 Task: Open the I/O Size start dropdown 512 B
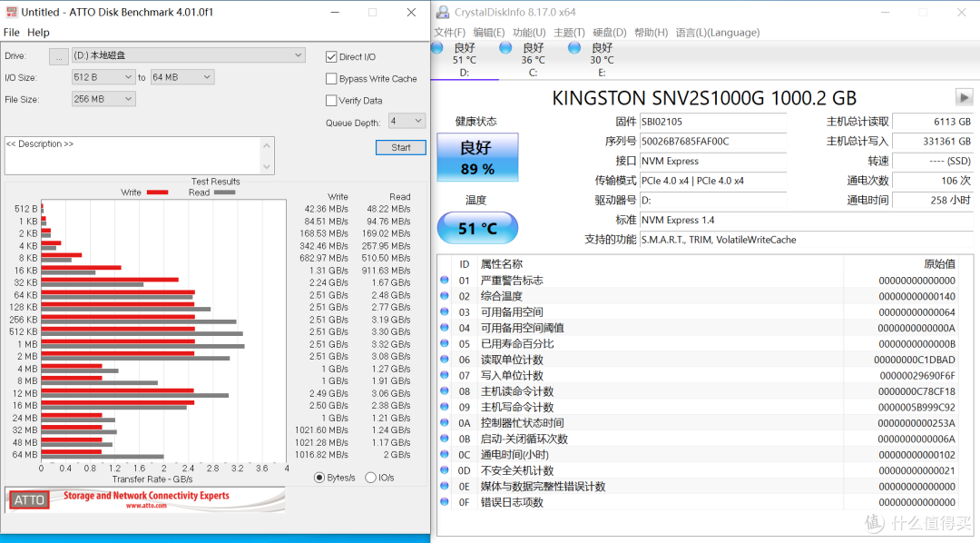coord(103,77)
